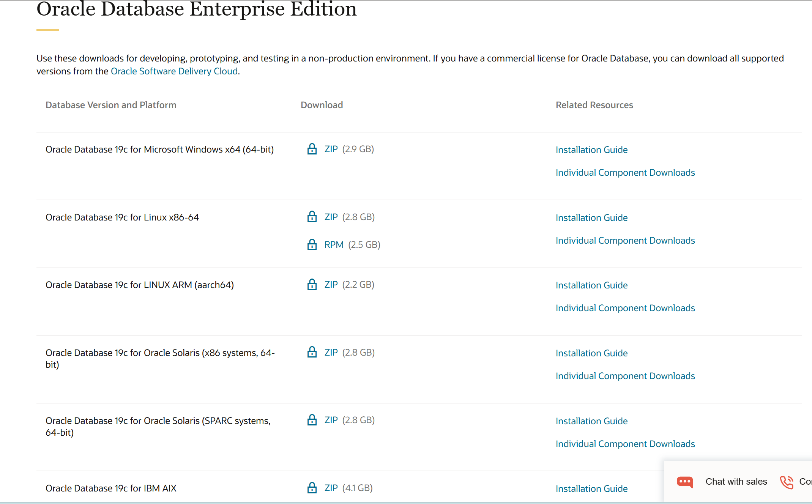This screenshot has height=504, width=812.
Task: Click lock icon beside Solaris x86 ZIP
Action: click(x=312, y=352)
